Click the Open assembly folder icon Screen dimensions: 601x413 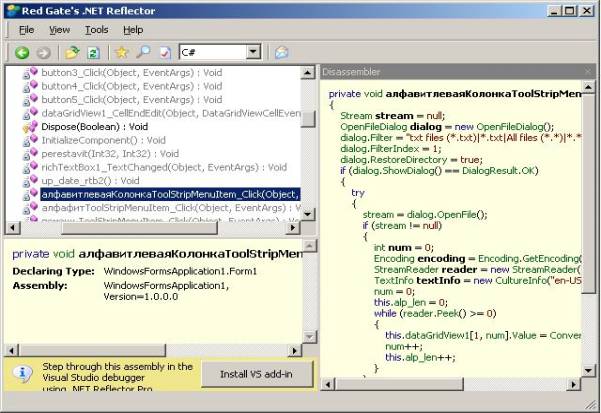tap(72, 52)
